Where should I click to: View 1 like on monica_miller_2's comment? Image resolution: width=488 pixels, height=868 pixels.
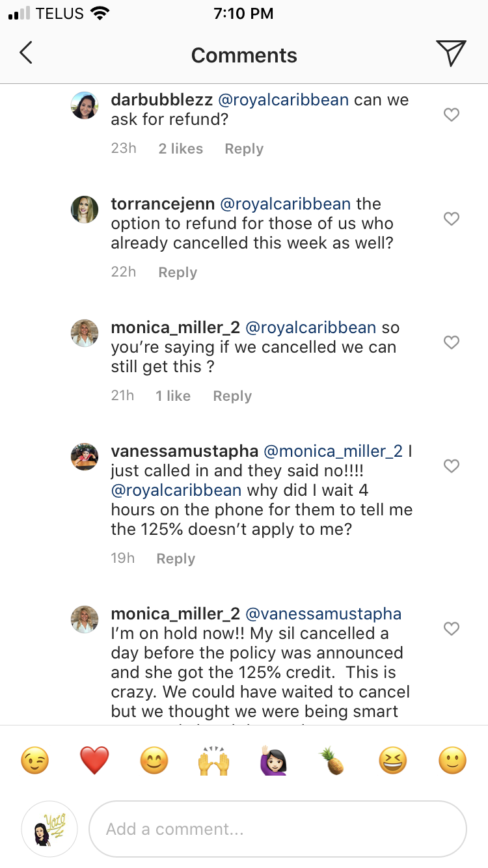(x=173, y=396)
